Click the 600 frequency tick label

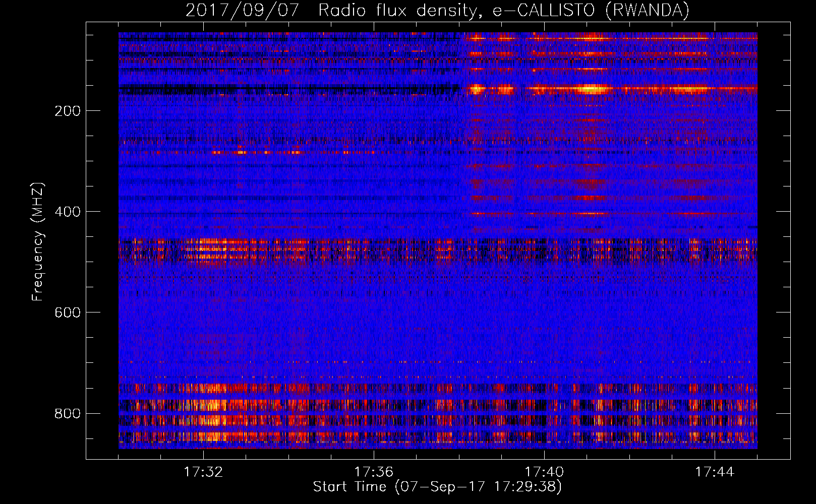pyautogui.click(x=68, y=312)
